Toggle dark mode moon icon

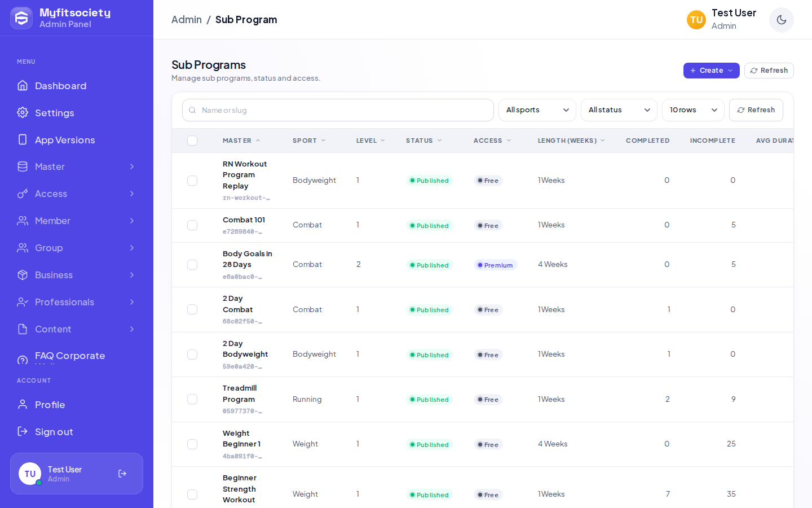(x=781, y=20)
